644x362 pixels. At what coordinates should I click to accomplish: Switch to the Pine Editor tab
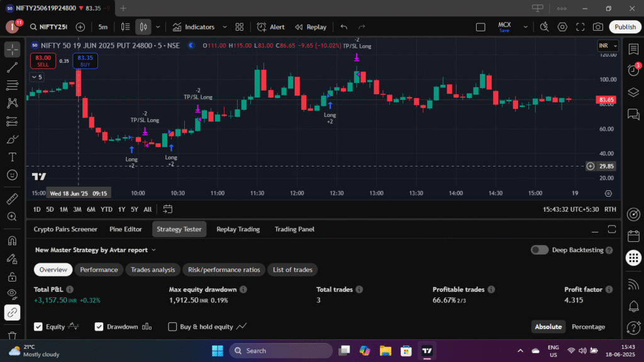pos(126,229)
